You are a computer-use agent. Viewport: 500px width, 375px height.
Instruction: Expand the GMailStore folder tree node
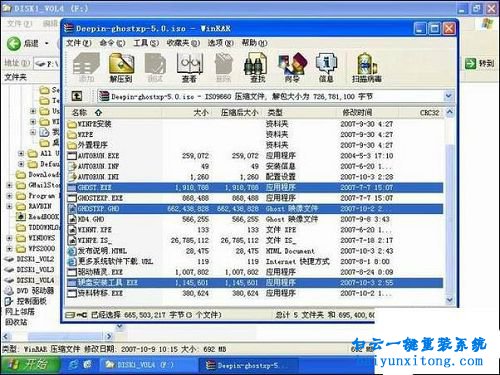click(x=10, y=185)
